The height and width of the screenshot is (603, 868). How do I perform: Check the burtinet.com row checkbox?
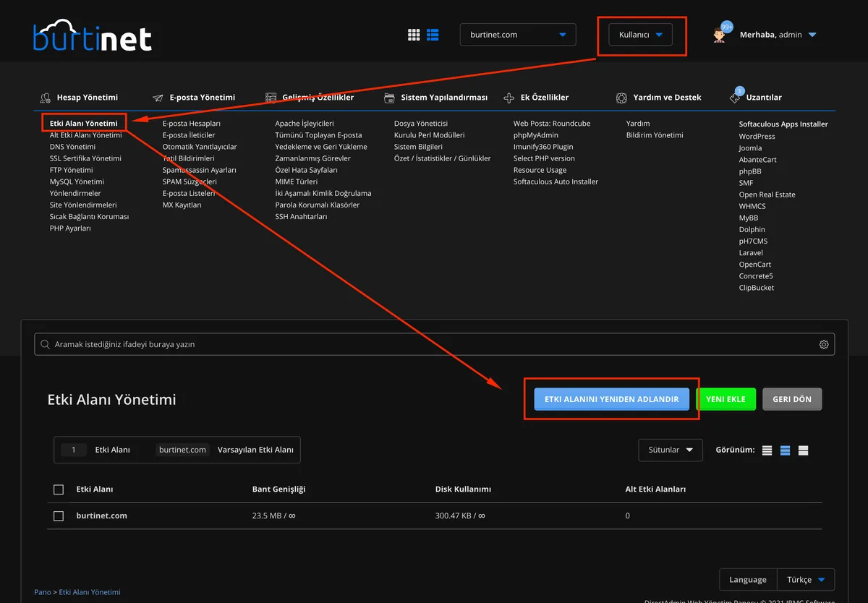coord(59,516)
